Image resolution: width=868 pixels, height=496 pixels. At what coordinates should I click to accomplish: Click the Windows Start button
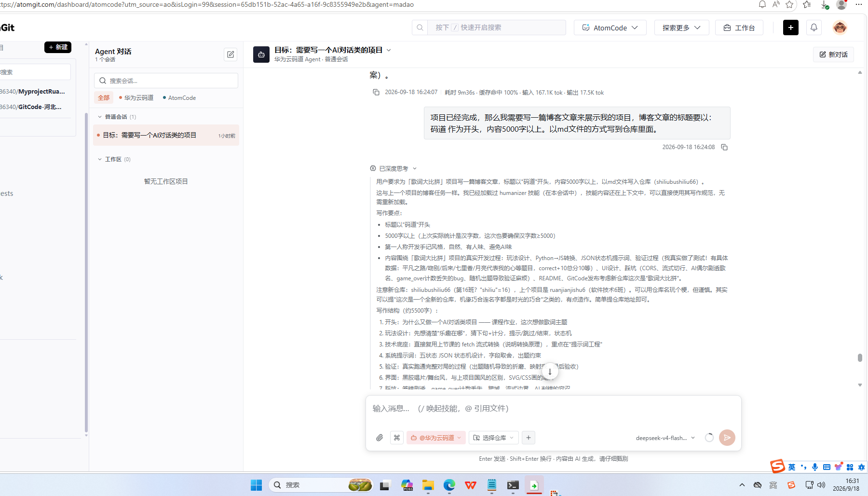click(256, 485)
